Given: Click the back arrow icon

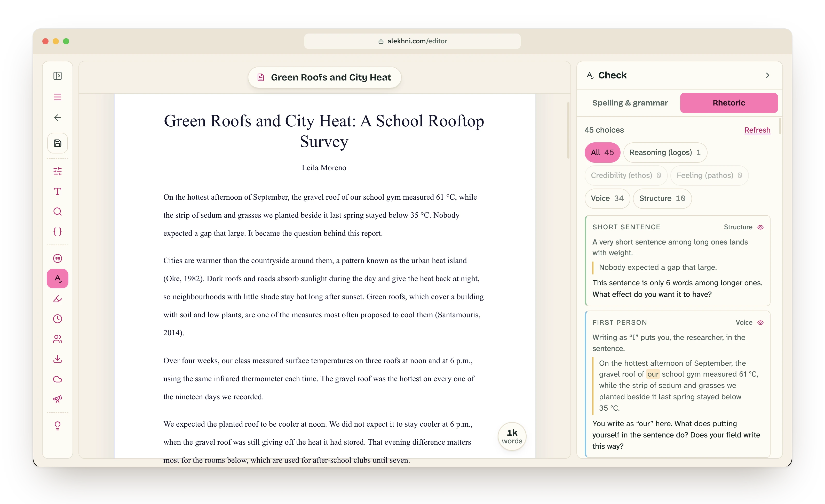Looking at the screenshot, I should (58, 117).
